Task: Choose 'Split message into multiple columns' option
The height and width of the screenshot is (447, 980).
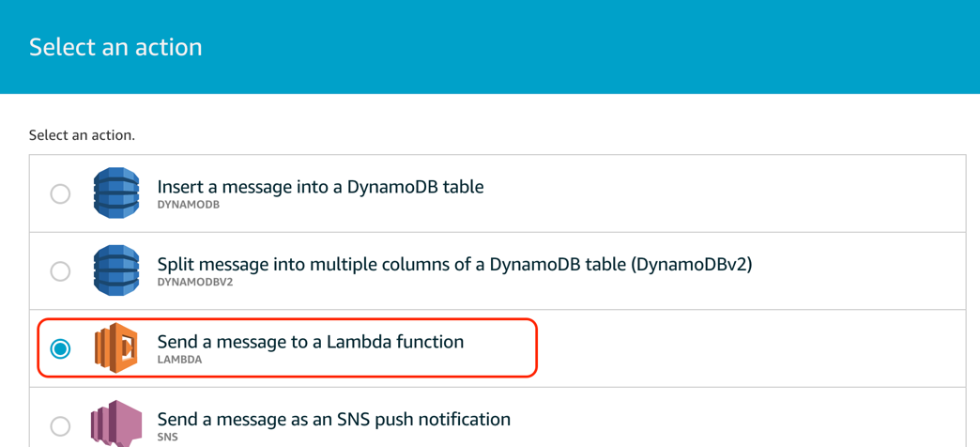Action: coord(454,265)
